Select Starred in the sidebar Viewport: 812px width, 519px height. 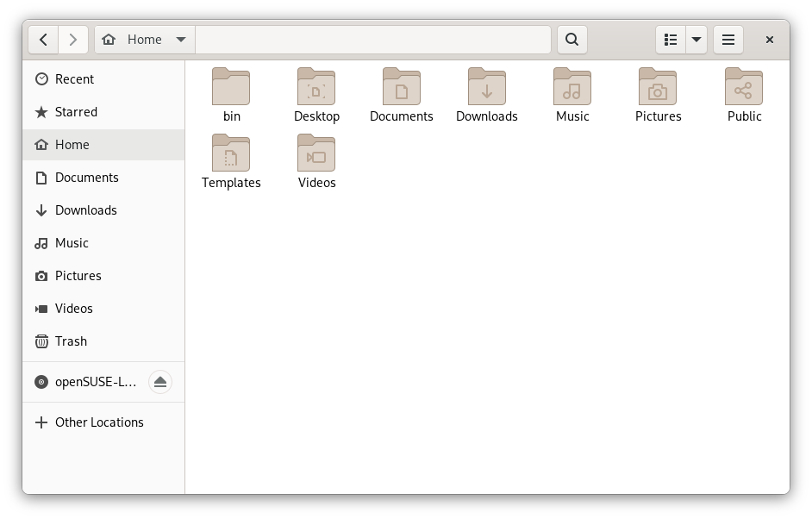76,112
